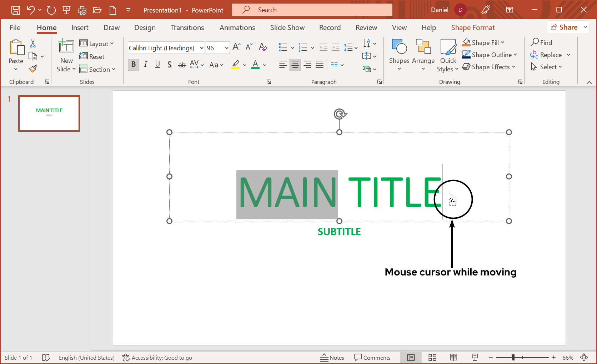Click the Cut scissors icon
Viewport: 597px width, 364px height.
[33, 44]
